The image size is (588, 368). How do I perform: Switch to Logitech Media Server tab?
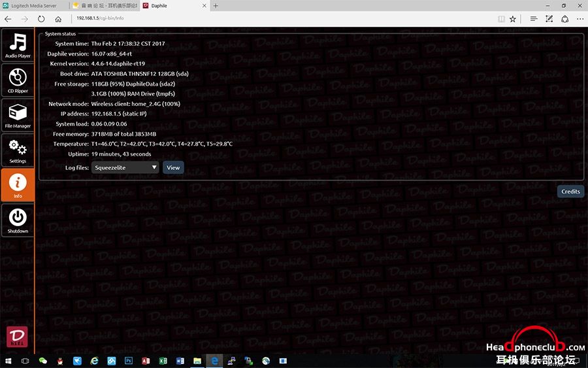[x=34, y=6]
